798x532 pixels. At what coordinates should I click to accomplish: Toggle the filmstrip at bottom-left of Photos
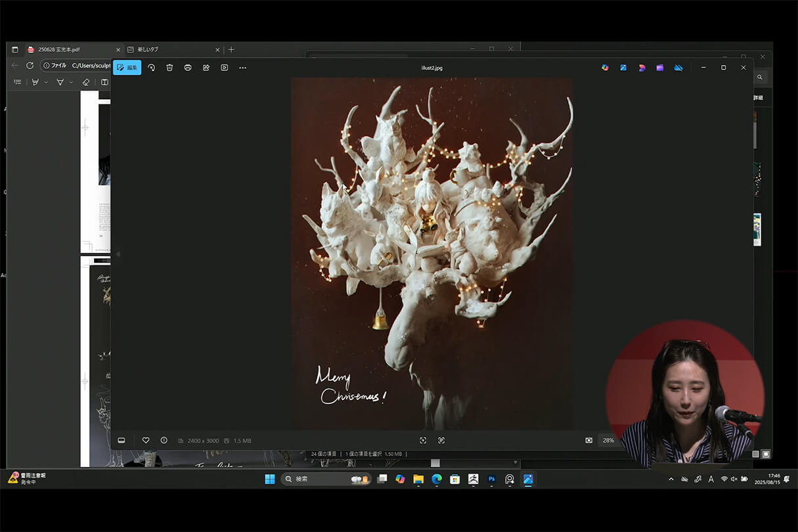tap(122, 440)
